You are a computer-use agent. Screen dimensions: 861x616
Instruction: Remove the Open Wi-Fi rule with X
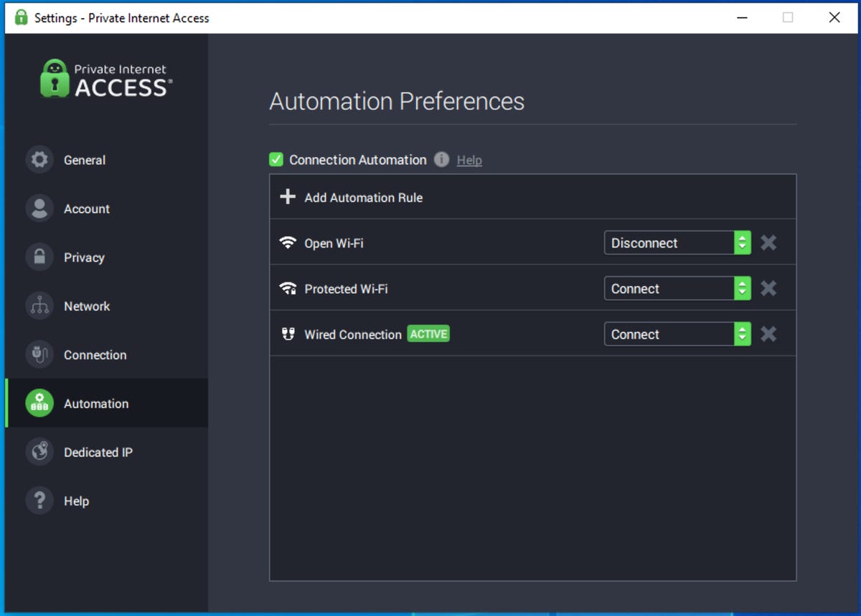768,242
